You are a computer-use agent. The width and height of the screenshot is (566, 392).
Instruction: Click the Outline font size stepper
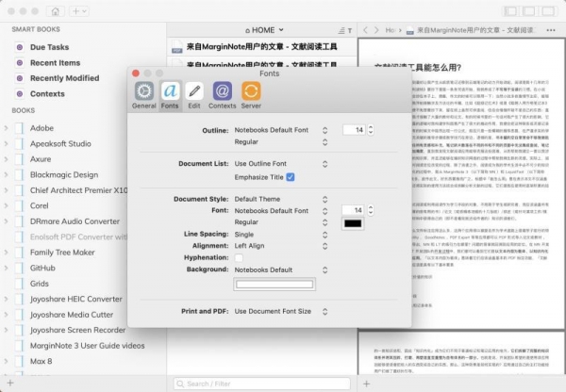pyautogui.click(x=371, y=130)
